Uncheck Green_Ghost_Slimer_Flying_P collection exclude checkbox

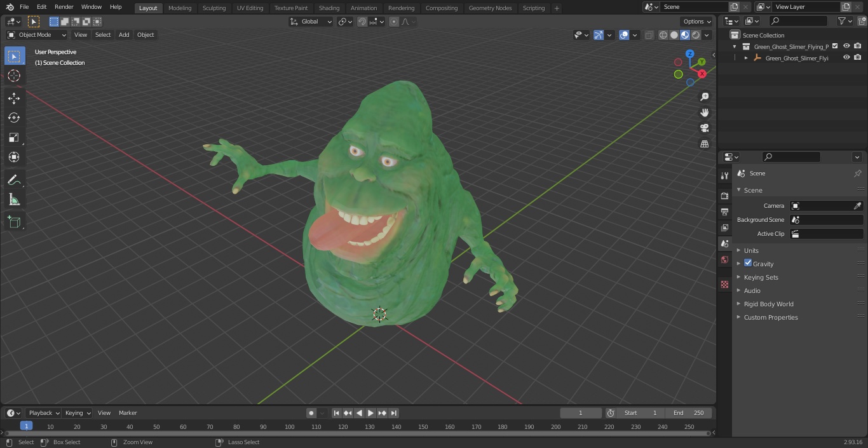tap(835, 46)
